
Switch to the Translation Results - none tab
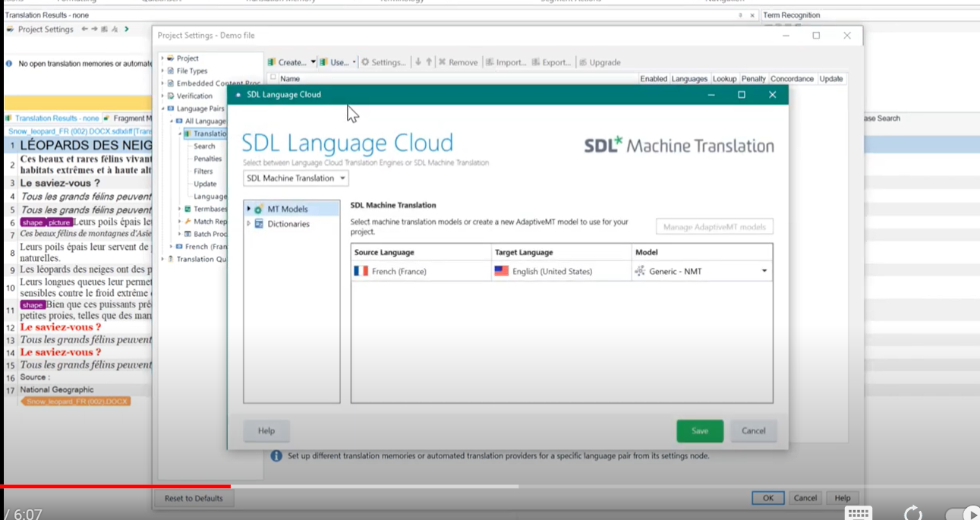[x=52, y=118]
